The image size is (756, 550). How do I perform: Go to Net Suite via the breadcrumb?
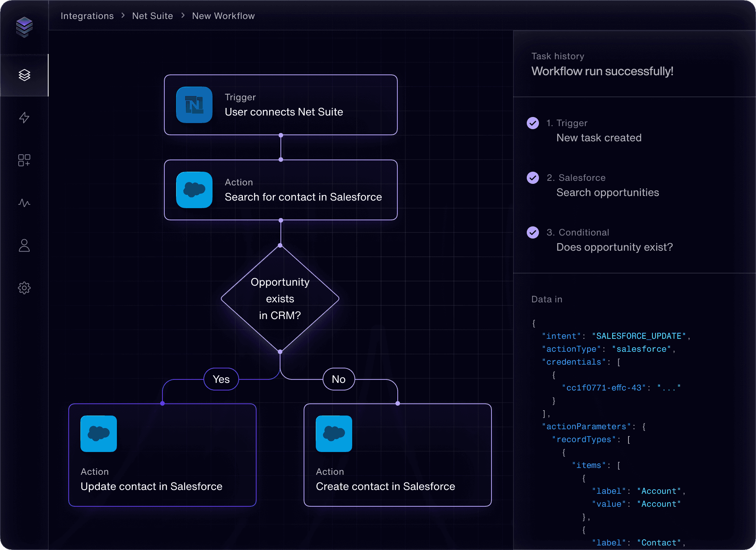[152, 16]
